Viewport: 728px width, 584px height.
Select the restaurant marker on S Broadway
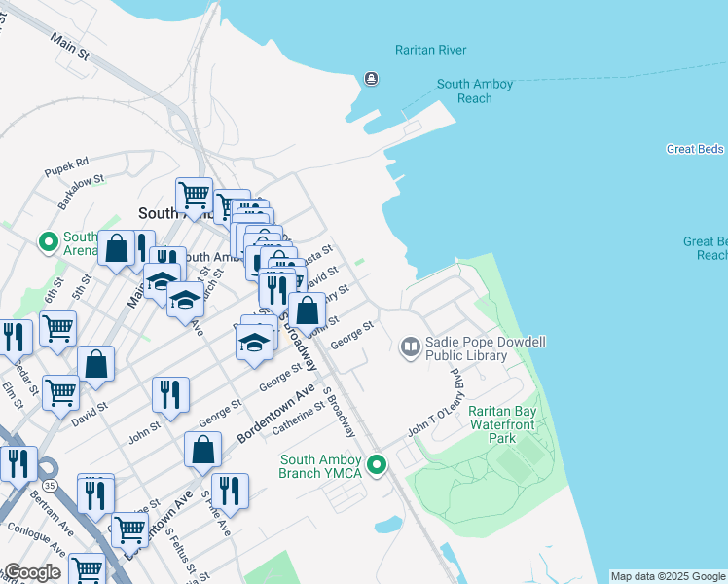(277, 291)
